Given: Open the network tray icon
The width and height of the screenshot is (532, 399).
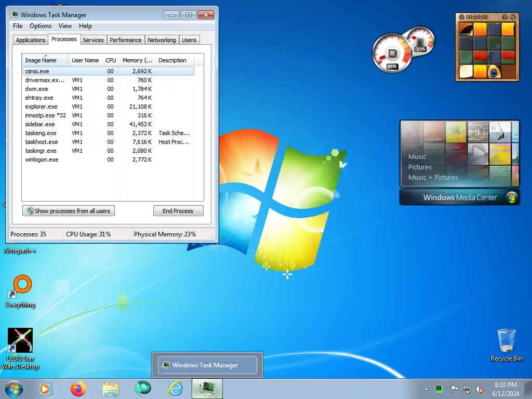Looking at the screenshot, I should pos(467,389).
